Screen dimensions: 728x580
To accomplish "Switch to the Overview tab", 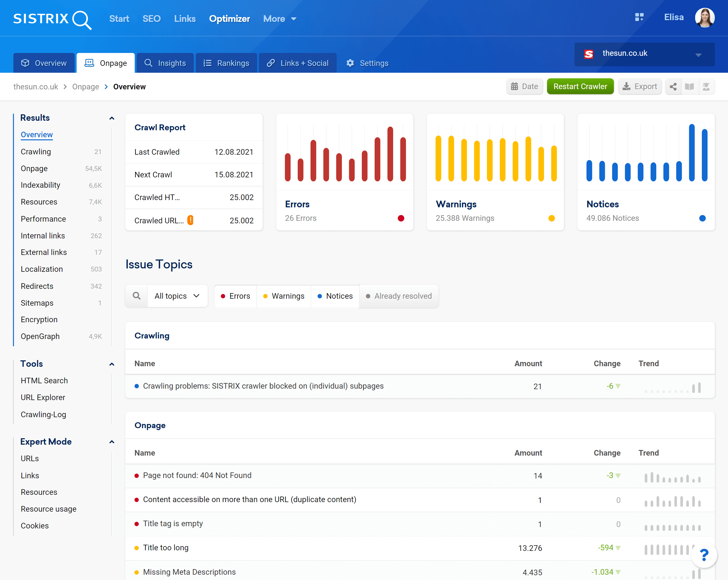I will (x=44, y=63).
